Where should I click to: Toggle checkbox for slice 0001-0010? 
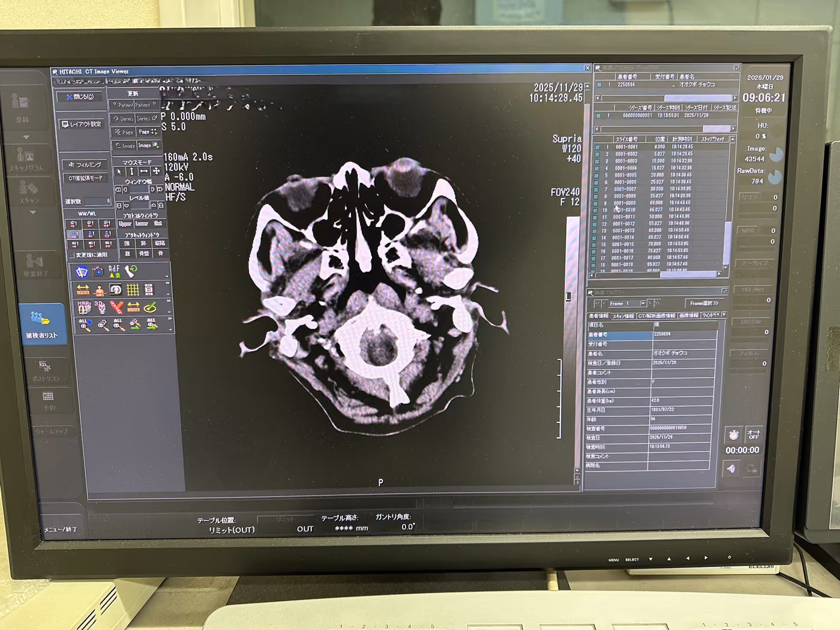(x=596, y=210)
